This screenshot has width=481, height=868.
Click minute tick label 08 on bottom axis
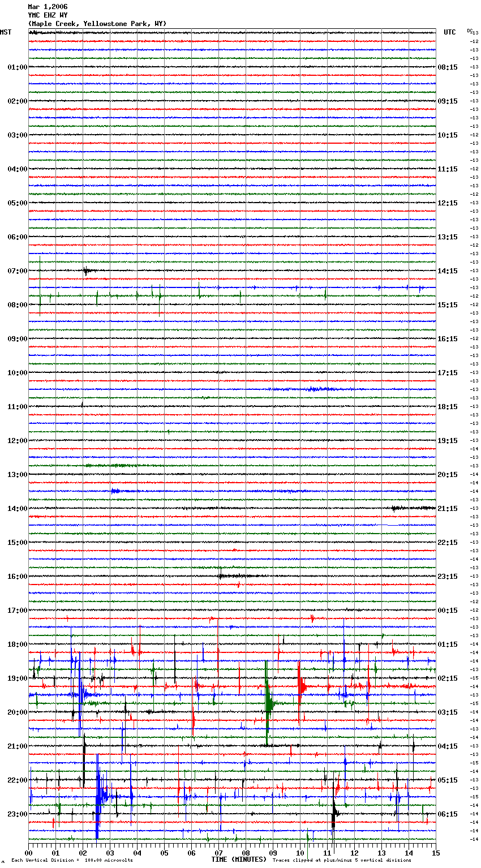[246, 853]
